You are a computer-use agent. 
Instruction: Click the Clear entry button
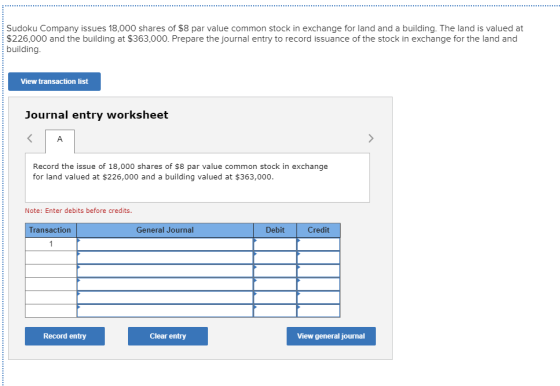[168, 336]
